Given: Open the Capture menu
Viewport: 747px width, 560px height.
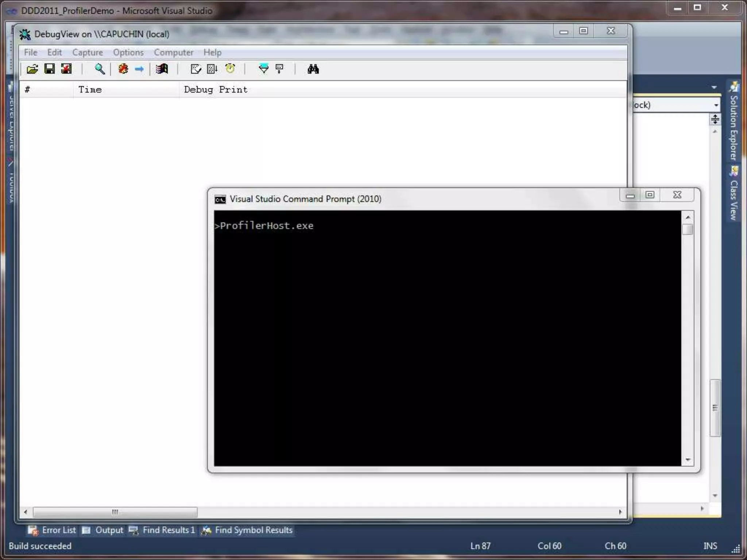Looking at the screenshot, I should point(88,52).
